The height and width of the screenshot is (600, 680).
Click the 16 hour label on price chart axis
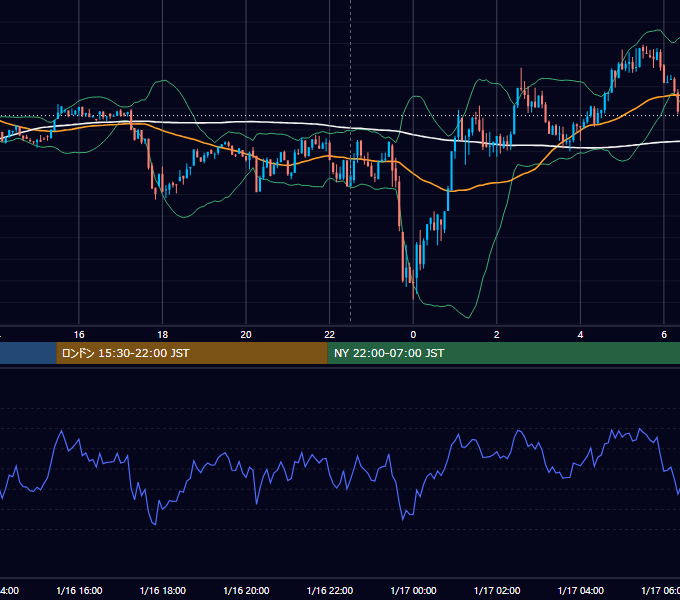(79, 335)
